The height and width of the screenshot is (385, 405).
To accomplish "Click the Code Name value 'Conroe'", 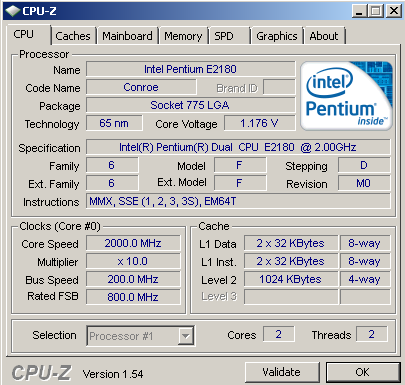I will click(x=141, y=87).
